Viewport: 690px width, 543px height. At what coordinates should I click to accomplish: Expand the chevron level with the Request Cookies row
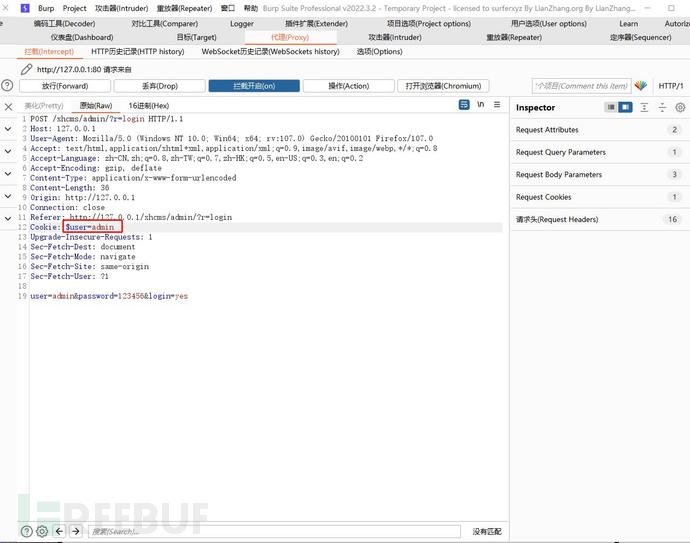8,196
